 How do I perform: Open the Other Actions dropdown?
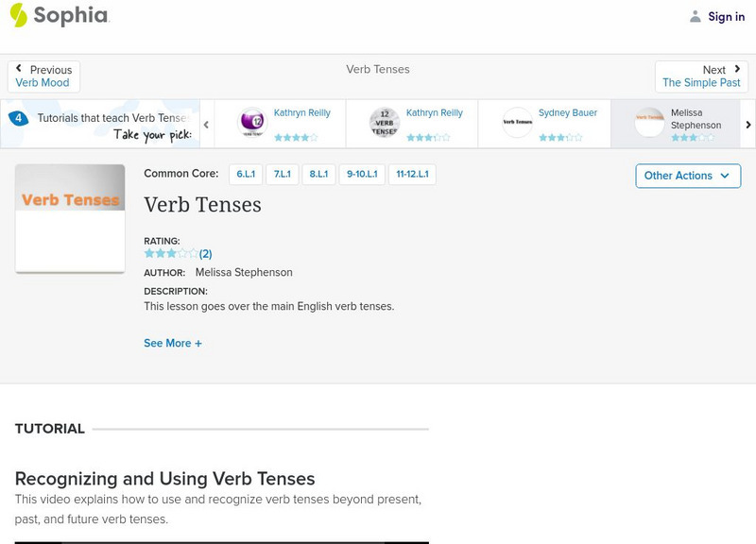click(687, 176)
